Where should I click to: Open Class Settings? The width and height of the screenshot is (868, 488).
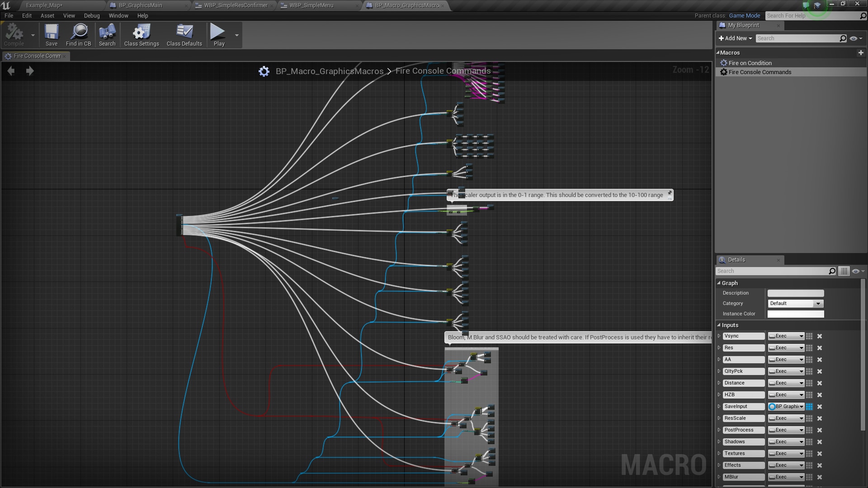click(141, 34)
